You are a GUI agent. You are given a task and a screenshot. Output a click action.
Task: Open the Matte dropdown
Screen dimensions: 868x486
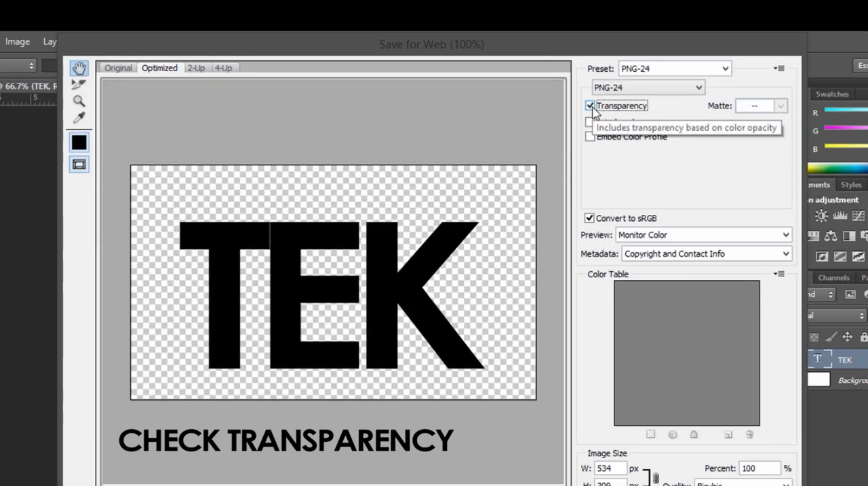tap(762, 106)
